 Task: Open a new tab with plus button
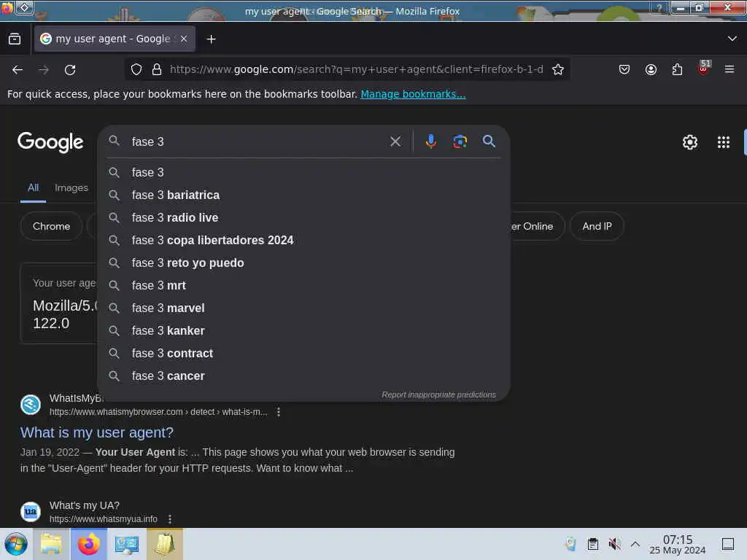click(x=211, y=39)
